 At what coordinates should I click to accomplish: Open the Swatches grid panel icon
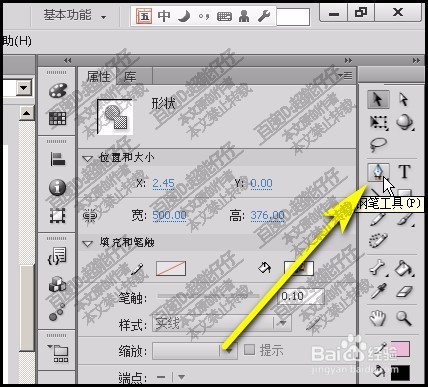[x=57, y=118]
